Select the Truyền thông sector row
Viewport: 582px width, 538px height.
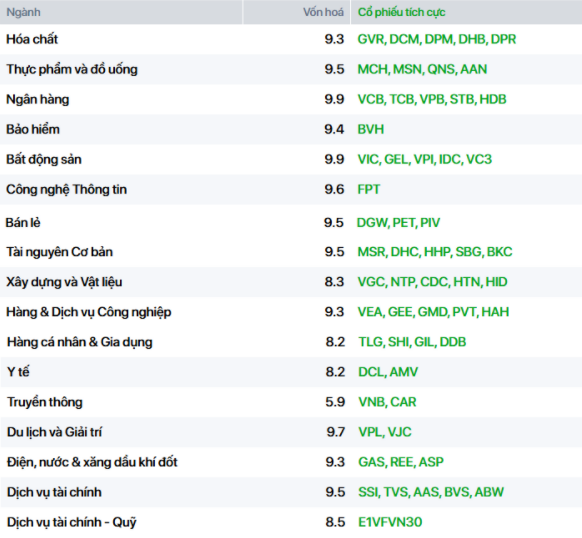point(291,402)
